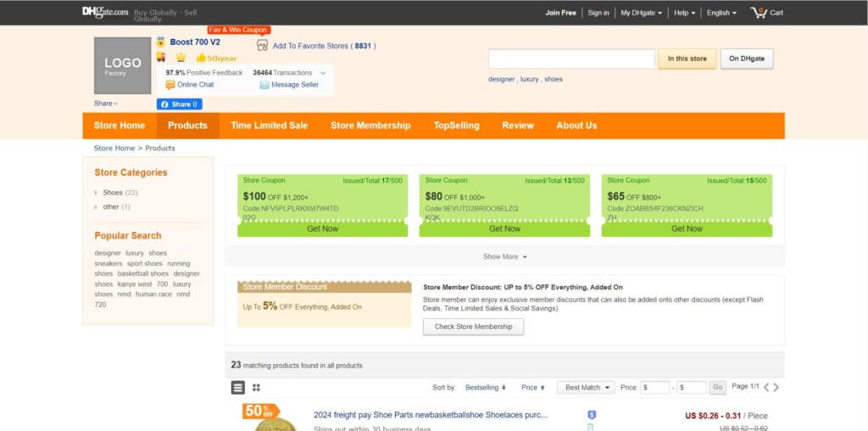Get Now the $80 OFF coupon

pyautogui.click(x=505, y=229)
